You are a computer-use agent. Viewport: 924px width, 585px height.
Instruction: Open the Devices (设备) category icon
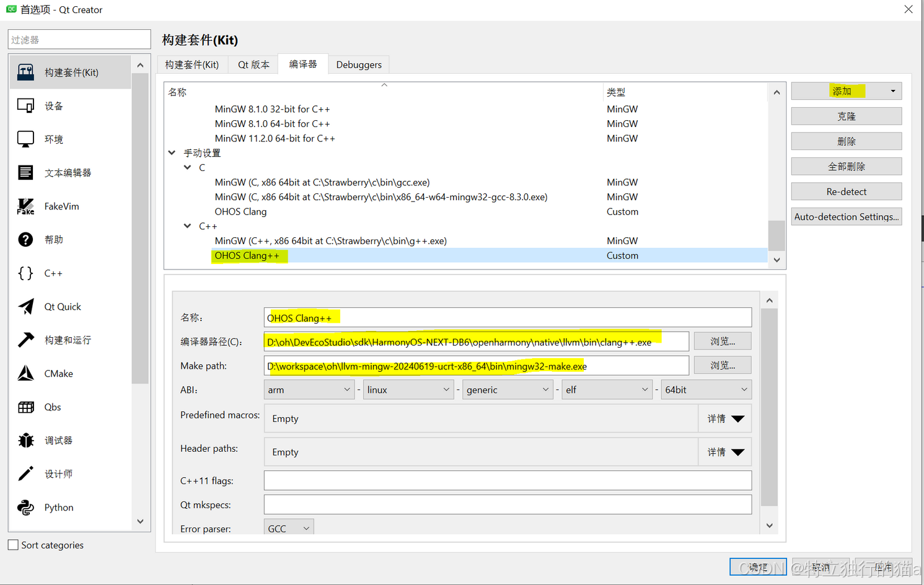coord(25,106)
